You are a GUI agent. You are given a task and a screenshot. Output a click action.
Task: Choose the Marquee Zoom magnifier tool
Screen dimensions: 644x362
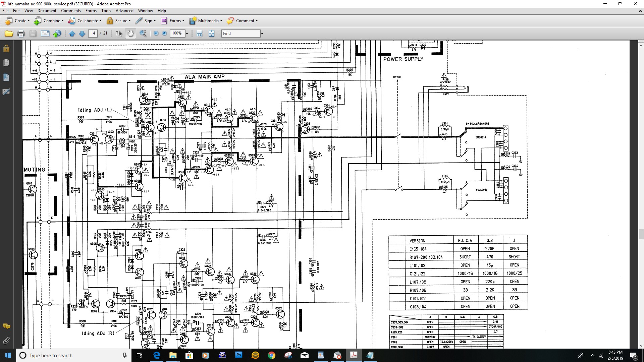[143, 34]
